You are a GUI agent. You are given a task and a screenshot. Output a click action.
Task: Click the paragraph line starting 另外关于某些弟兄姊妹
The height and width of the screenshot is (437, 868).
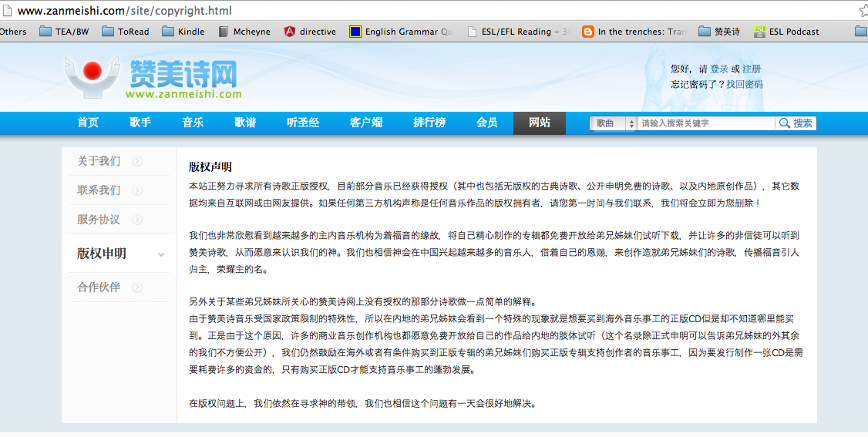point(362,301)
